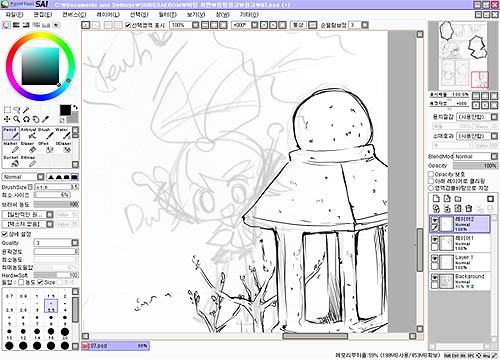500x360 pixels.
Task: Open the Layer (L) menu
Action: 108,15
